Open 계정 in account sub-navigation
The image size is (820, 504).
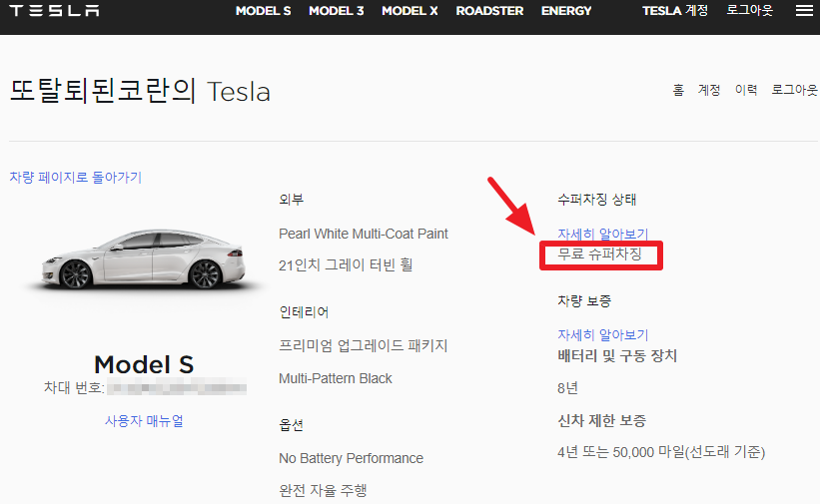pos(709,90)
